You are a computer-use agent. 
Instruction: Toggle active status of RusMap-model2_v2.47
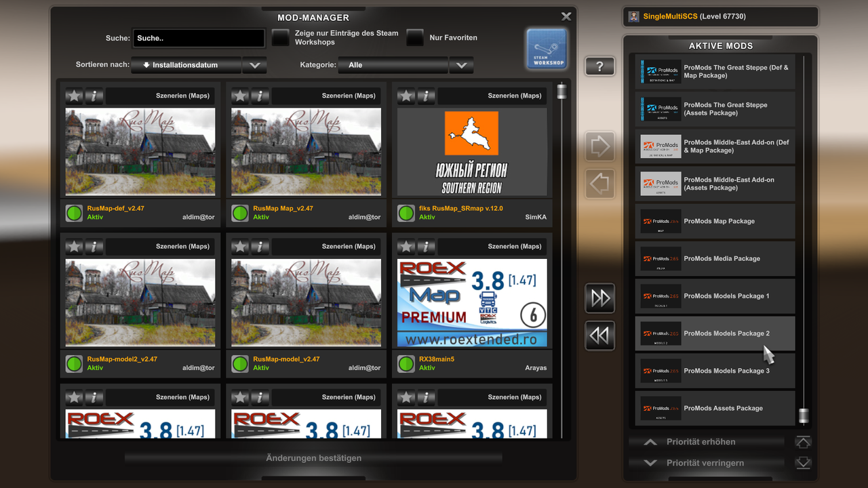[74, 364]
